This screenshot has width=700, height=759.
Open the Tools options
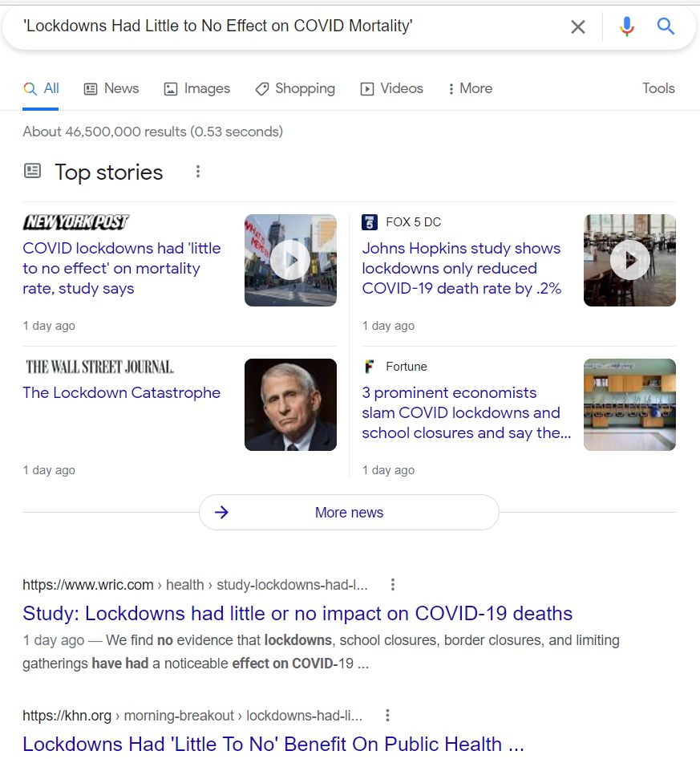(x=658, y=89)
